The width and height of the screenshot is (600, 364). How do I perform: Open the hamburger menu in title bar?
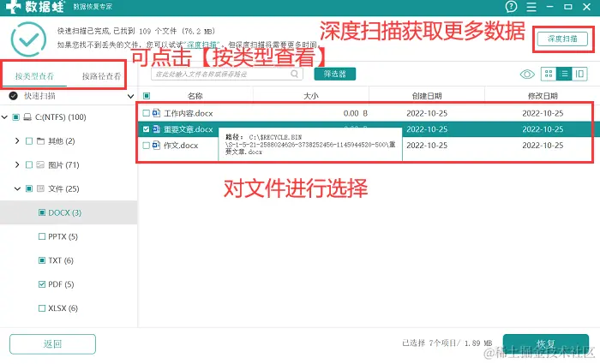(531, 7)
